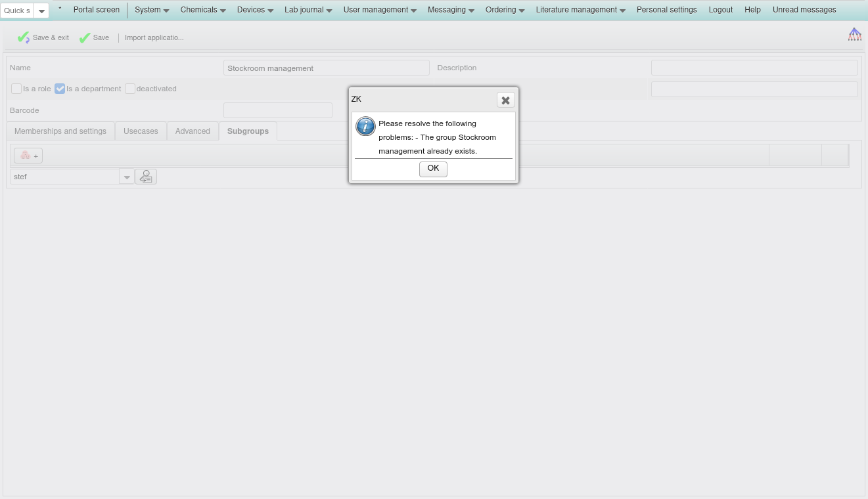Close the ZK dialog with the X
The height and width of the screenshot is (499, 868).
pos(505,100)
